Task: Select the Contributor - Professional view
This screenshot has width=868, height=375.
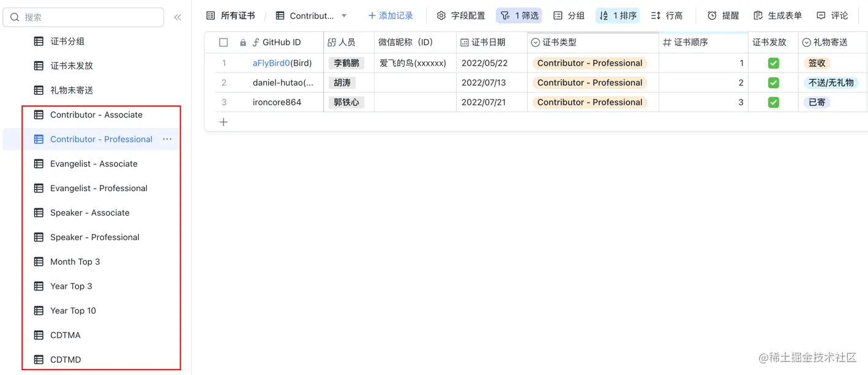Action: (101, 139)
